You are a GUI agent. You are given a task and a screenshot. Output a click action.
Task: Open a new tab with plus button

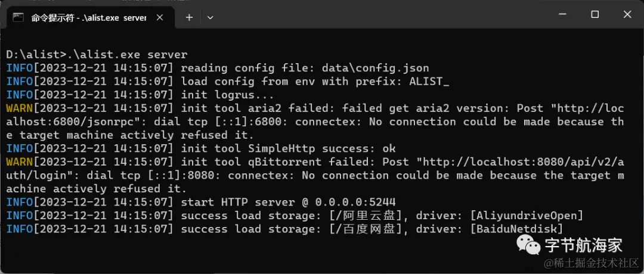189,17
